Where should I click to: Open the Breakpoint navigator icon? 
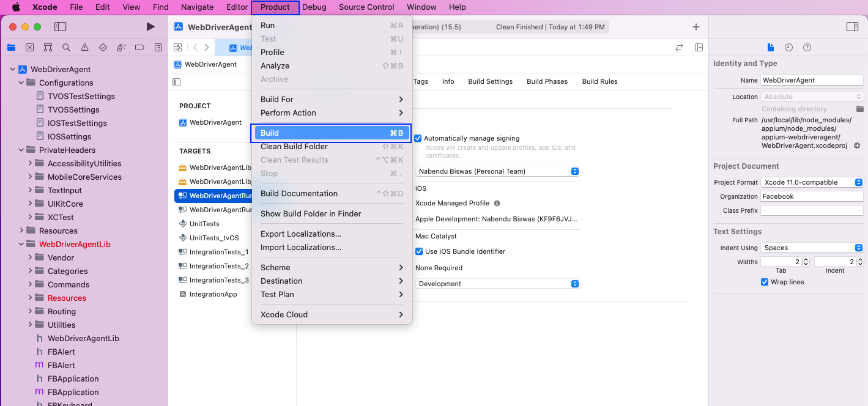pyautogui.click(x=139, y=48)
